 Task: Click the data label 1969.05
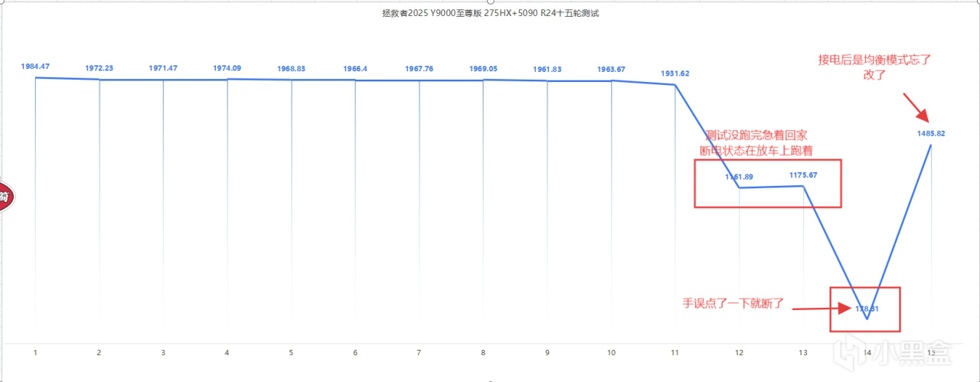(483, 69)
